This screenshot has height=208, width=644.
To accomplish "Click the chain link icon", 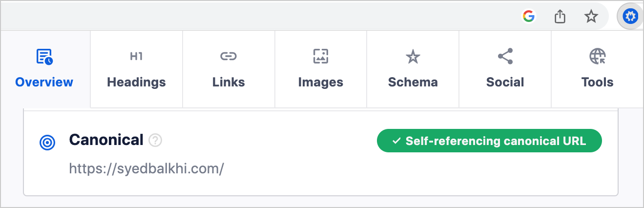I will (x=229, y=57).
